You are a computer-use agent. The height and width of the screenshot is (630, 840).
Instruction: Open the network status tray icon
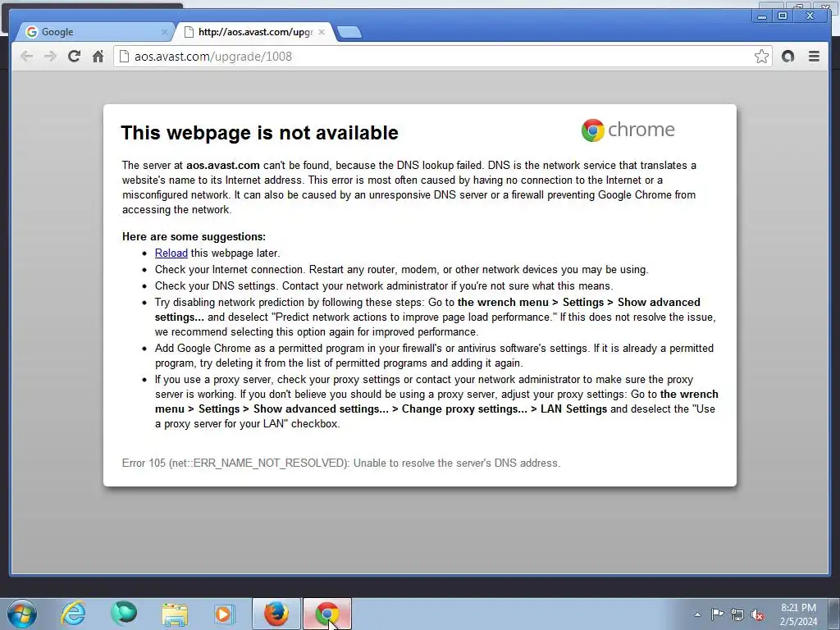pos(737,614)
